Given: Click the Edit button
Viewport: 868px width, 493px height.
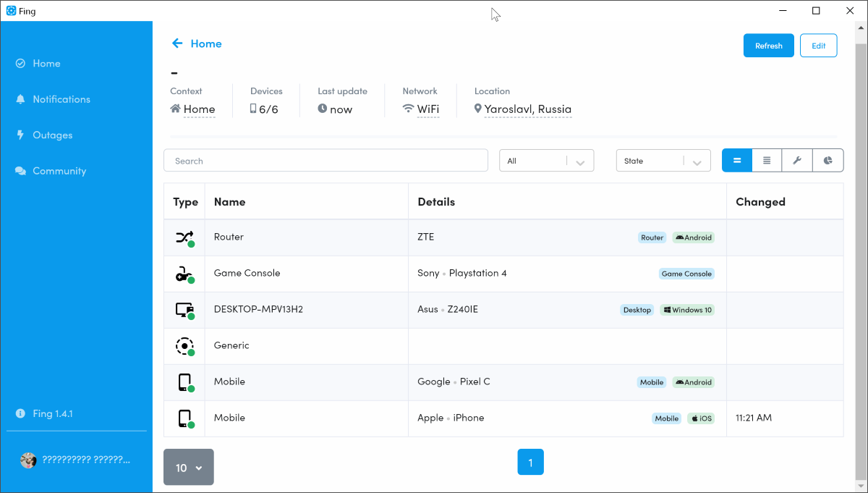Looking at the screenshot, I should pos(819,46).
